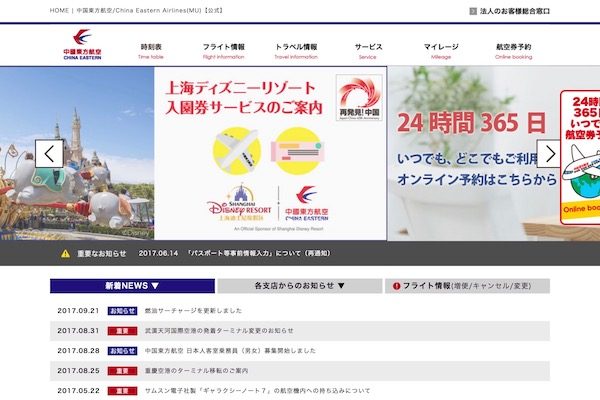
Task: Click the Disney castle photo
Action: [x=77, y=153]
